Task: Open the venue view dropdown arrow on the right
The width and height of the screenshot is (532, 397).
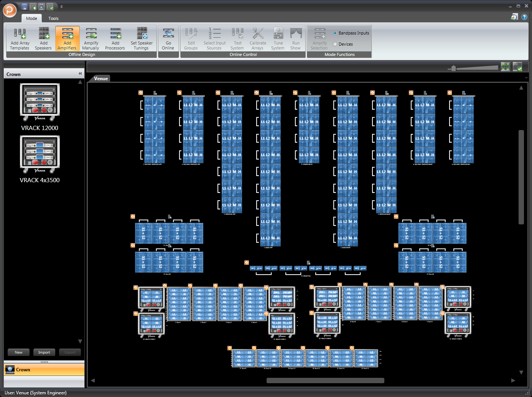Action: 526,77
